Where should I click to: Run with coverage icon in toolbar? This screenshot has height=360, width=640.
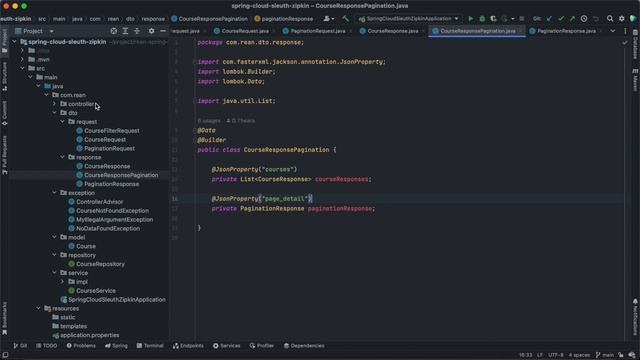click(x=493, y=19)
